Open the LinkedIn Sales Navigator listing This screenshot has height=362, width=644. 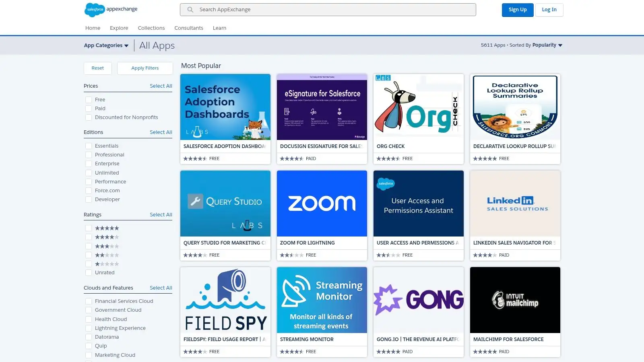[x=515, y=203]
